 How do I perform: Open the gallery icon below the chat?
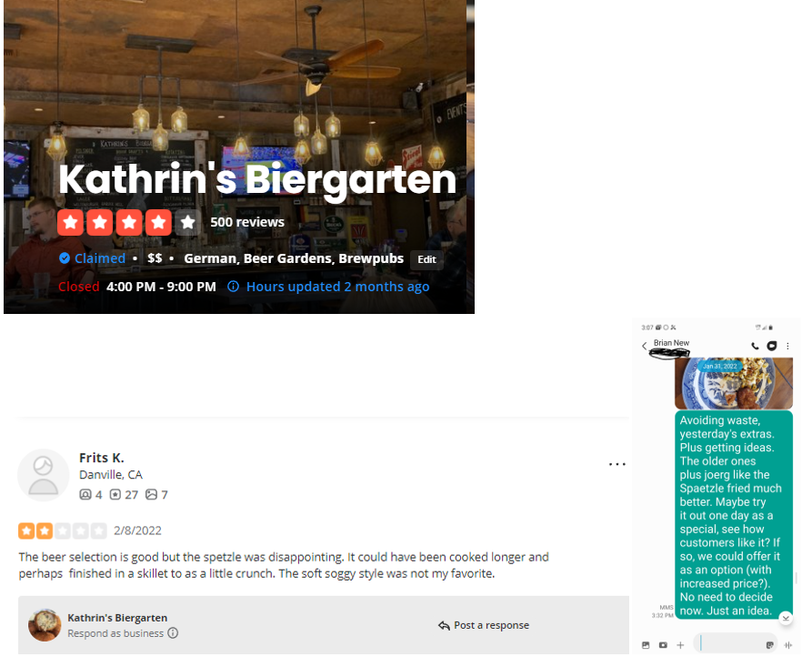point(646,645)
